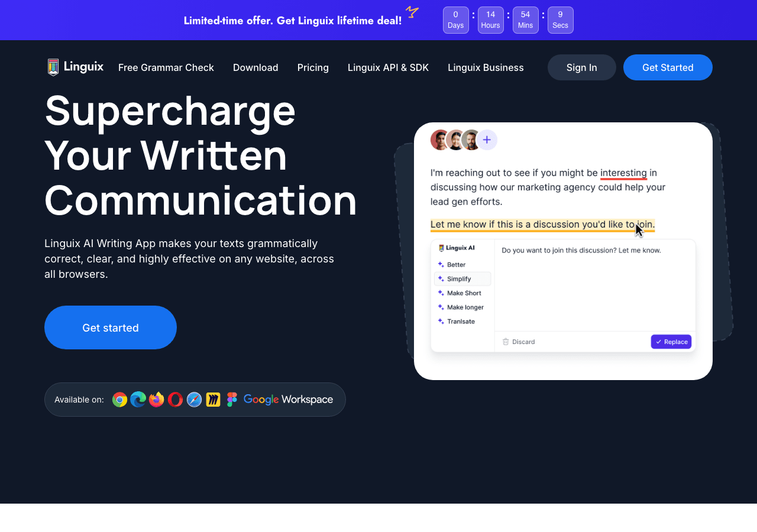Click the Miro app icon
This screenshot has width=757, height=532.
point(213,400)
